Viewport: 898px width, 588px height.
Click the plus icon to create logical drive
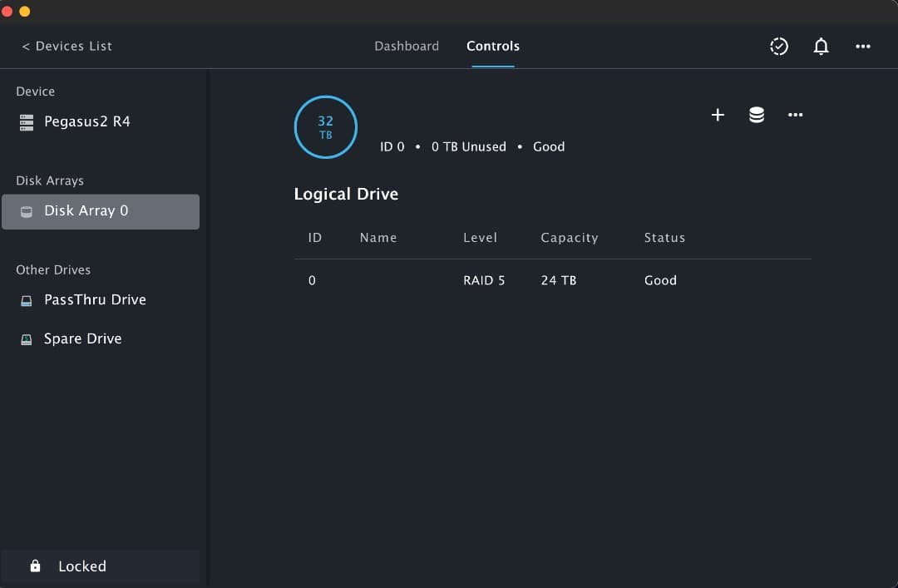[x=717, y=115]
